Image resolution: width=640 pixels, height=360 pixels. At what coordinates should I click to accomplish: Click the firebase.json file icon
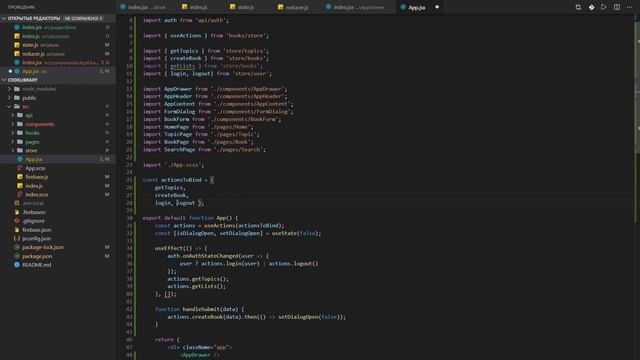pyautogui.click(x=17, y=229)
